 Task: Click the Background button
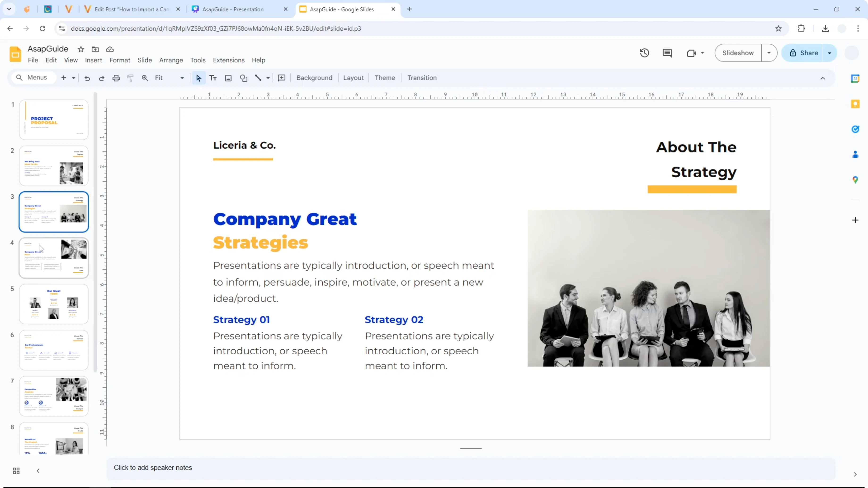(x=314, y=78)
